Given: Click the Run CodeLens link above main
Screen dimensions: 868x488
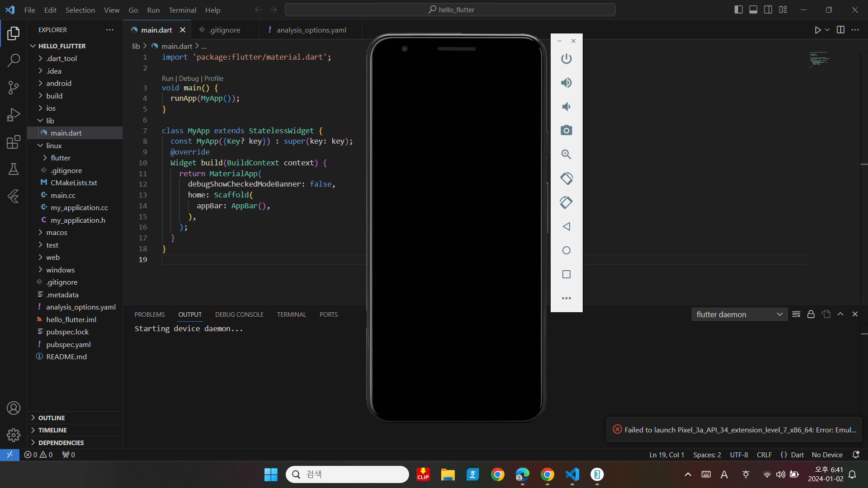Looking at the screenshot, I should tap(168, 79).
